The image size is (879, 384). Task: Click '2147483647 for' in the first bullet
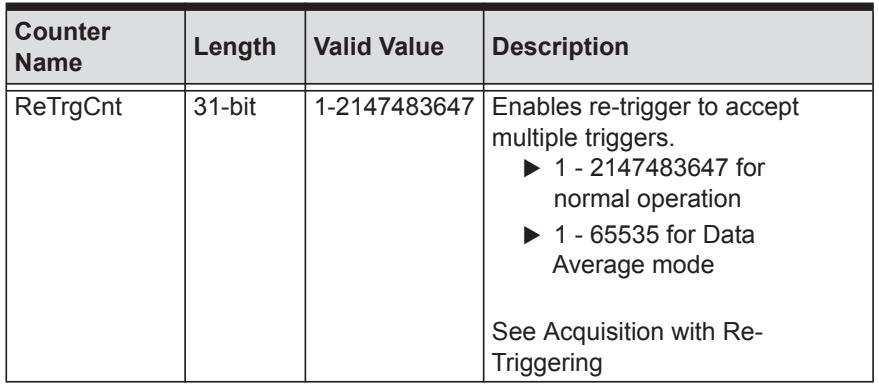coord(677,168)
